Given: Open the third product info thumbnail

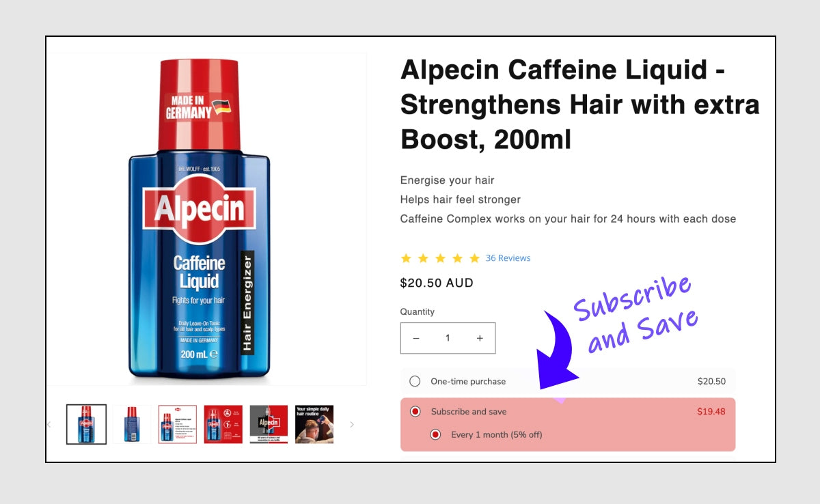Looking at the screenshot, I should tap(178, 424).
